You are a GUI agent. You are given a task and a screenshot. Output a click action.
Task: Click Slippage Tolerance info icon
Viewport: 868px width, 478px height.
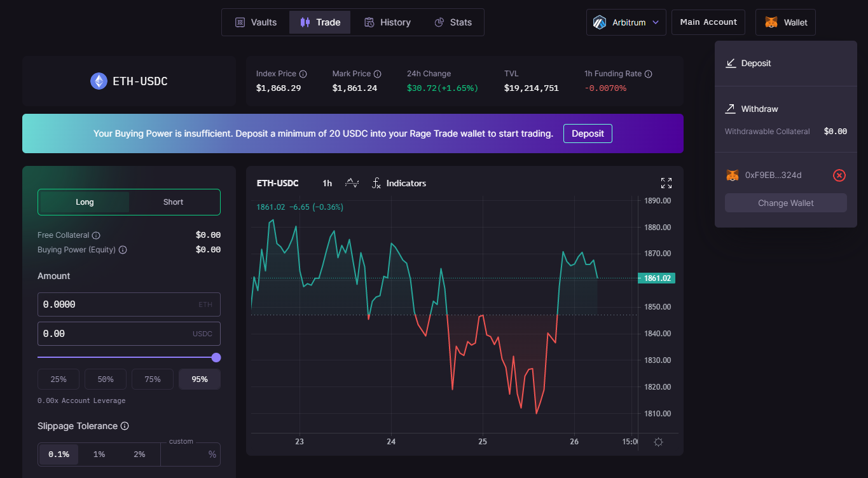(125, 426)
